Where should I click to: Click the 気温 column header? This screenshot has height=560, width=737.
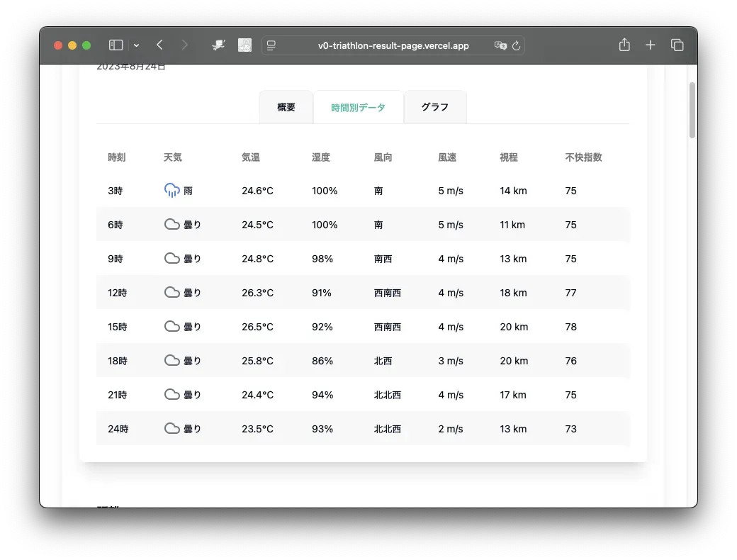[x=251, y=157]
